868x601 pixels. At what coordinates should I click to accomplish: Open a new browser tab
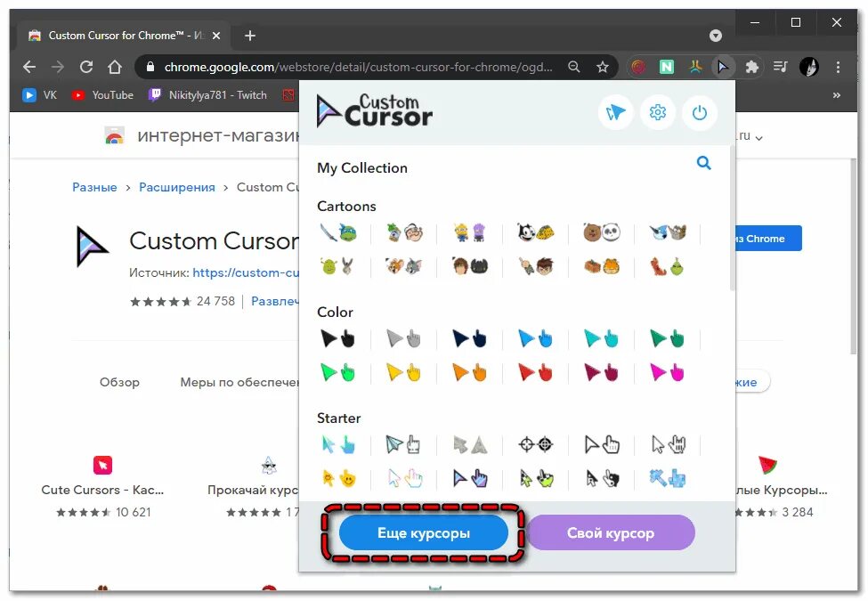tap(249, 36)
